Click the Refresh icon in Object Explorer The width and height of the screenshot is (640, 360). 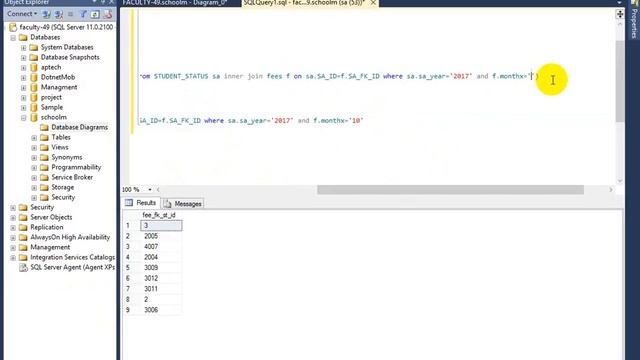pyautogui.click(x=95, y=14)
